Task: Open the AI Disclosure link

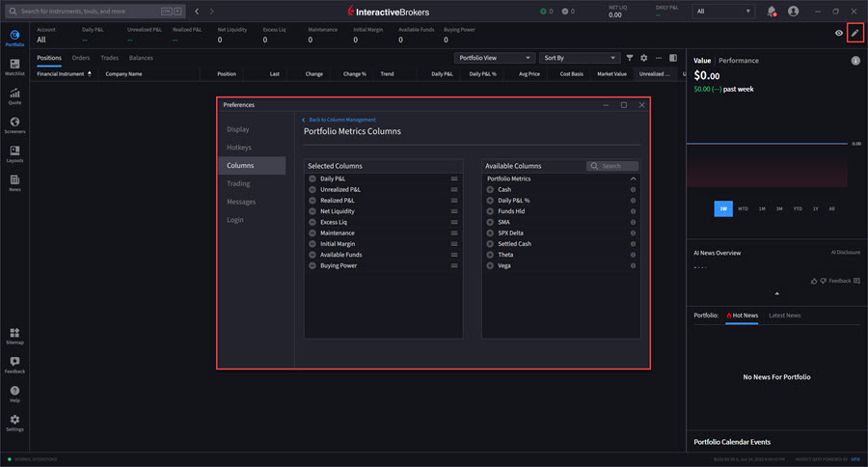Action: coord(845,252)
